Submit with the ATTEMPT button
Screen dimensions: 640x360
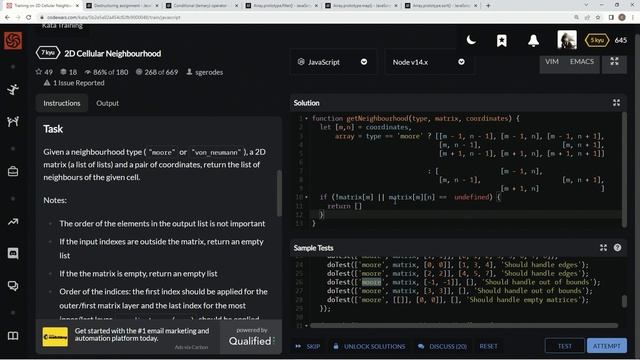point(607,346)
